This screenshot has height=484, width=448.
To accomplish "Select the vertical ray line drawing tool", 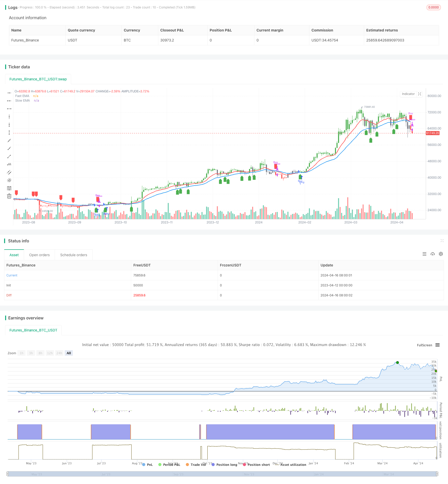I will [x=9, y=125].
